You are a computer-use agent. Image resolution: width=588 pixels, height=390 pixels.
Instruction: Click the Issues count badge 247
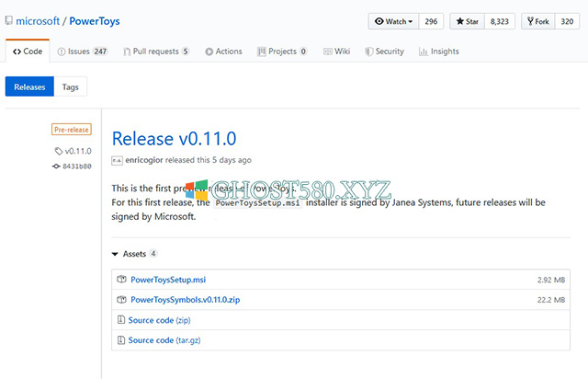[x=100, y=52]
